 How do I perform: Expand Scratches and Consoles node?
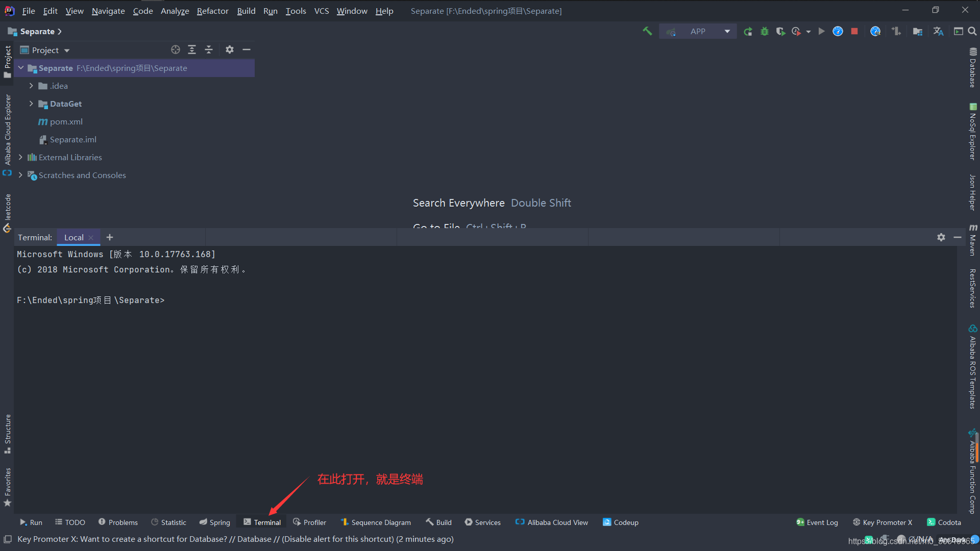click(x=20, y=175)
